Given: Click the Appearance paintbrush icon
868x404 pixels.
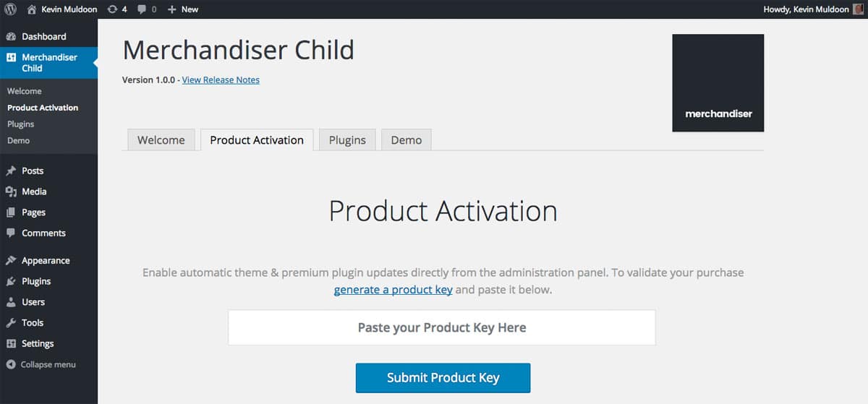Looking at the screenshot, I should [11, 260].
